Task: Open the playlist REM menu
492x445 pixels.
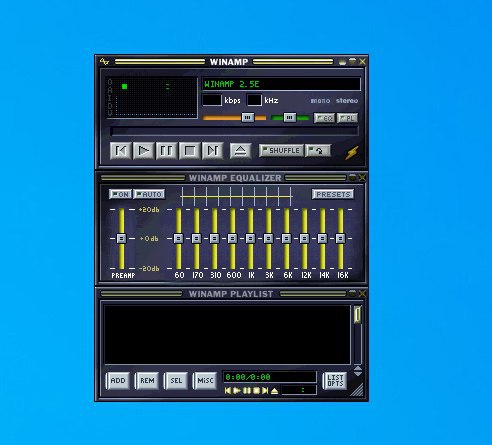Action: pos(147,380)
